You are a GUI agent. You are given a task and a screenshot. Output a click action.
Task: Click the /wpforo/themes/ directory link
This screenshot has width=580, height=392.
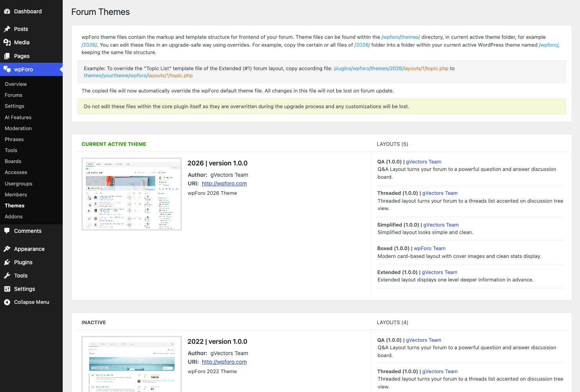tap(401, 37)
